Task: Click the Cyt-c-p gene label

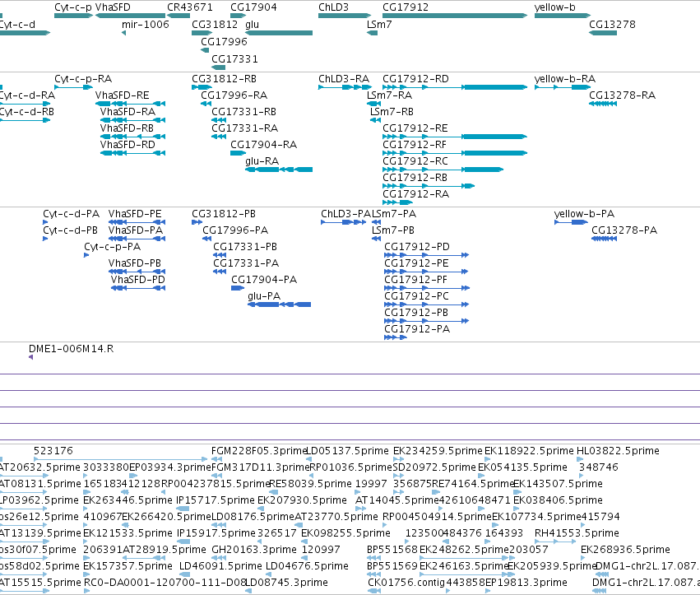Action: (x=74, y=7)
